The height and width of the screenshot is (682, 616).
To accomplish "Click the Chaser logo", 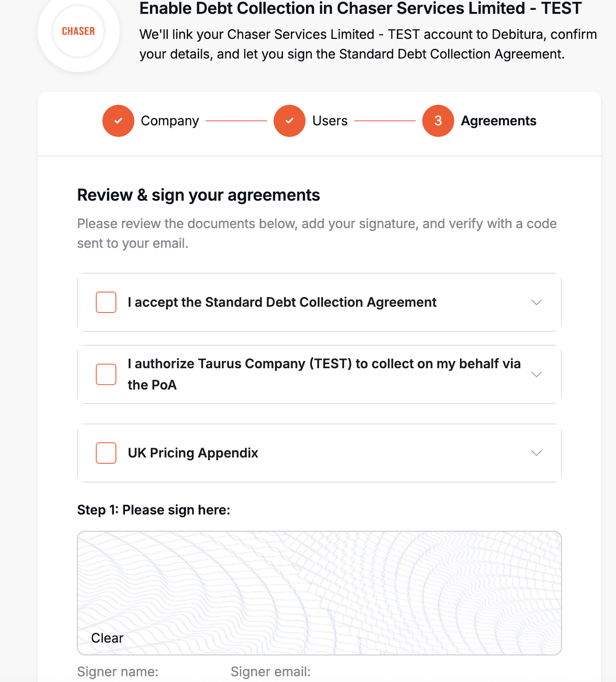I will coord(78,32).
